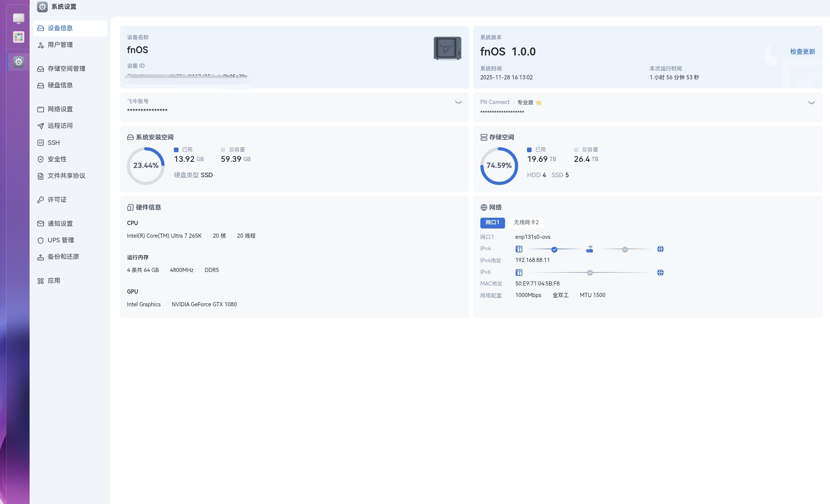Image resolution: width=830 pixels, height=504 pixels.
Task: Select the 网口1 network tab
Action: [492, 222]
